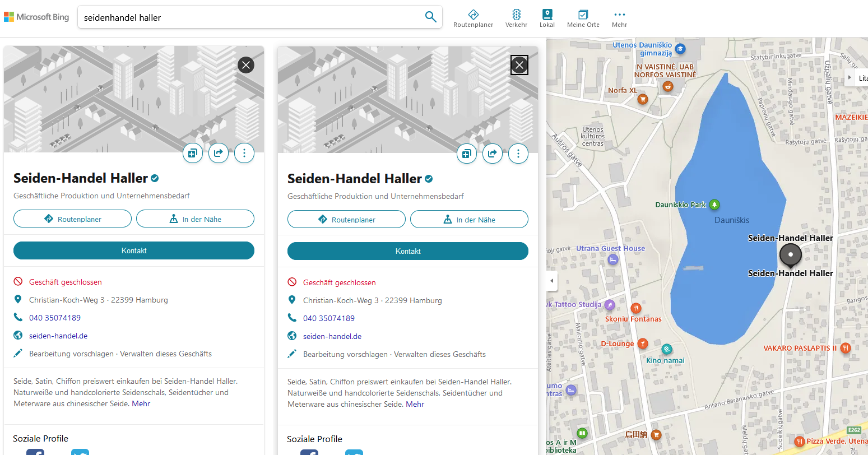Click Routenplaner button on the left card
Image resolution: width=868 pixels, height=455 pixels.
(72, 219)
